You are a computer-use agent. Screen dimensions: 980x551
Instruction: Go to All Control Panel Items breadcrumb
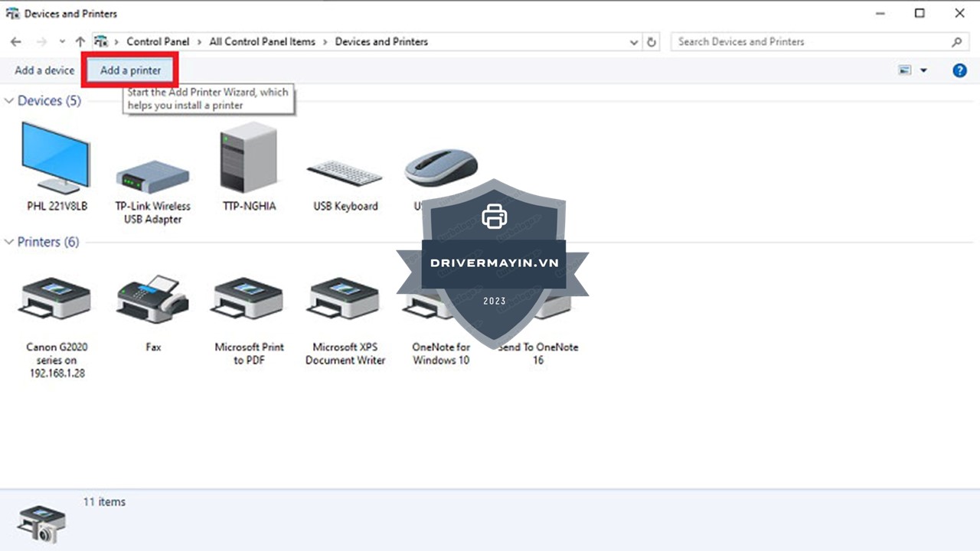[262, 42]
